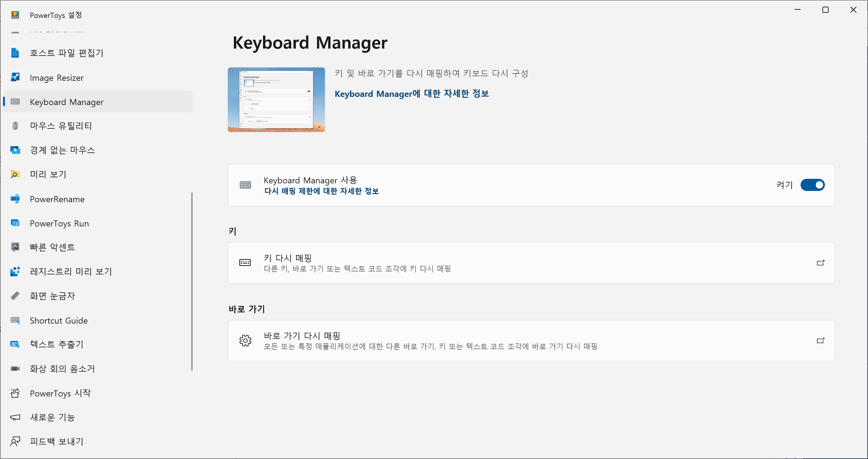Select Shortcut Guide in the sidebar
Screen dimensions: 868x459
pos(59,321)
